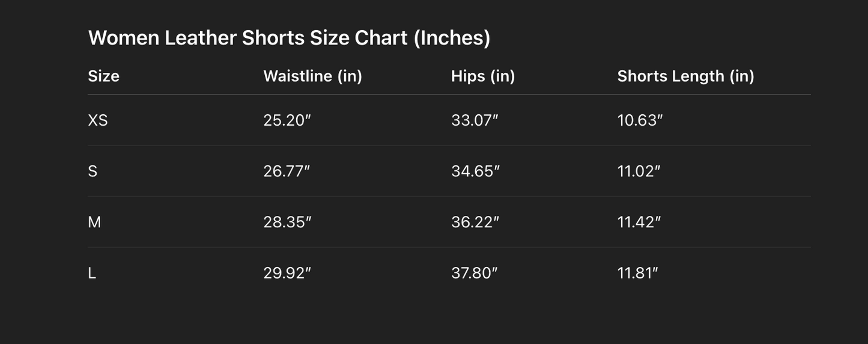Click the L waistline value 29.92″
Image resolution: width=868 pixels, height=344 pixels.
click(287, 273)
